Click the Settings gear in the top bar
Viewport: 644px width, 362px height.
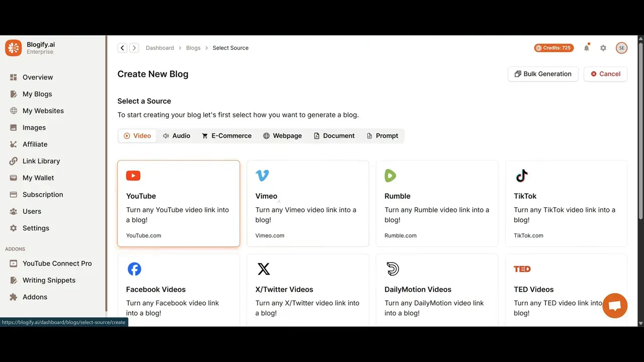click(x=603, y=48)
